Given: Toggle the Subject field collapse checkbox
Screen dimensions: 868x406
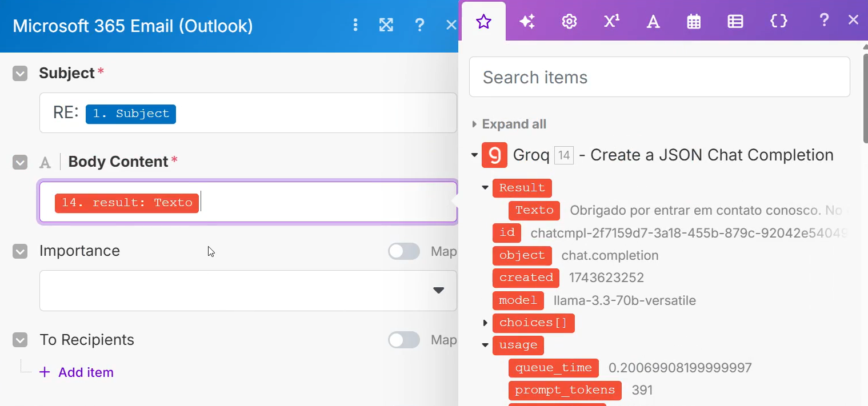Looking at the screenshot, I should (20, 74).
